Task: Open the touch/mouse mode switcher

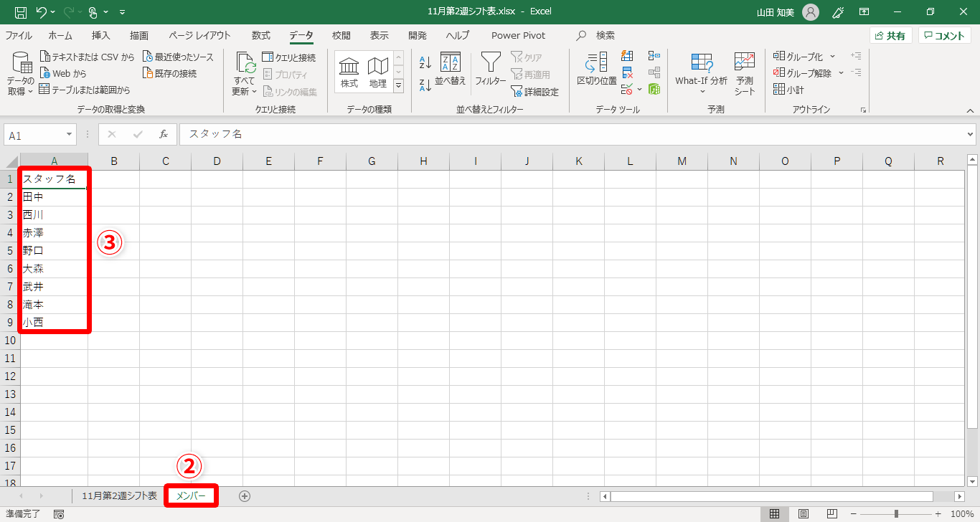Action: point(93,12)
